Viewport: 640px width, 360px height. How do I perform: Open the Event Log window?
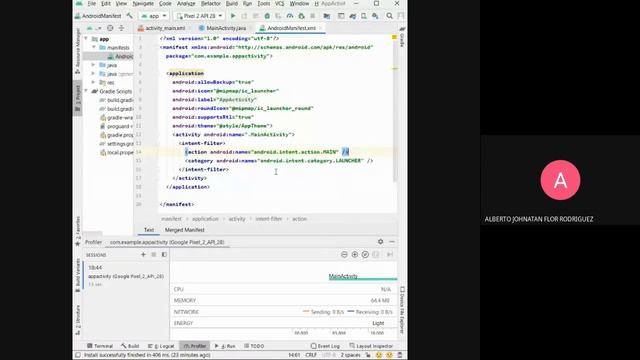[x=325, y=346]
